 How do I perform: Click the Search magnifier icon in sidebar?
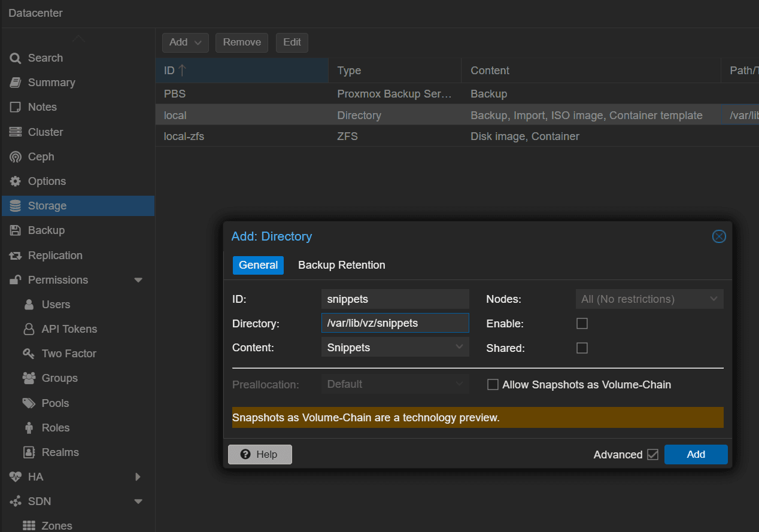tap(16, 58)
